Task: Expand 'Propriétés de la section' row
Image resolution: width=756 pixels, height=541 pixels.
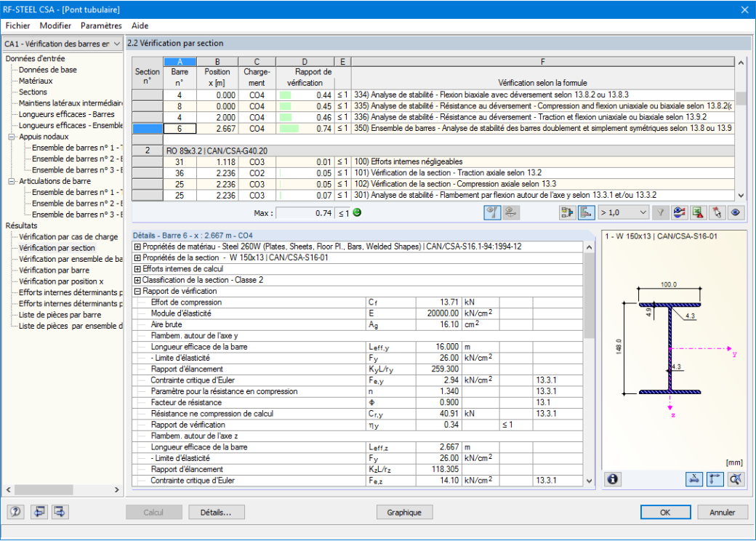Action: coord(137,258)
